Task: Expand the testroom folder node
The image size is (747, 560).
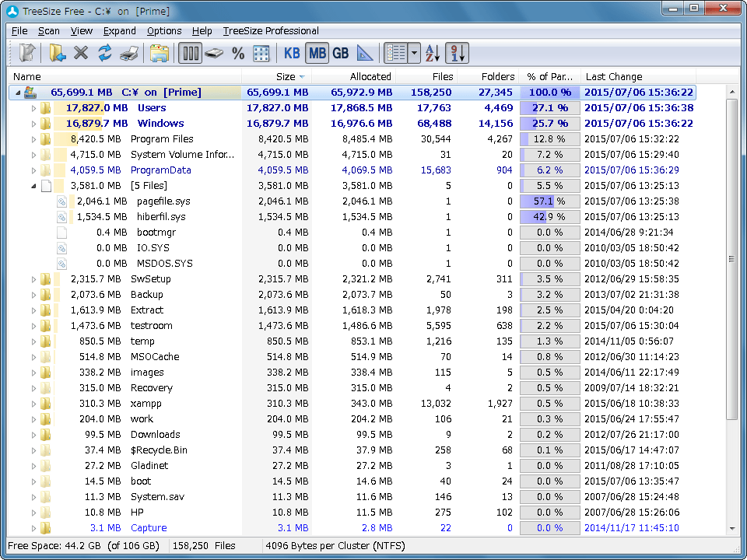Action: click(x=33, y=326)
